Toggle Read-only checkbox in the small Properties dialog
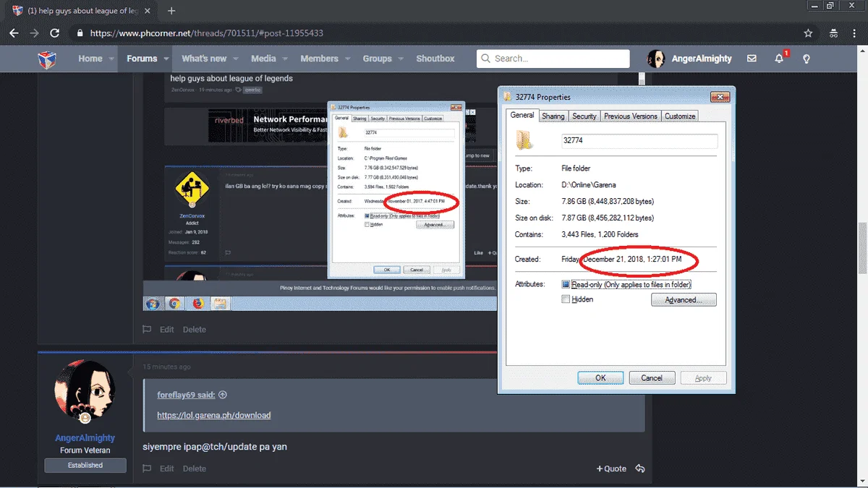 click(368, 215)
